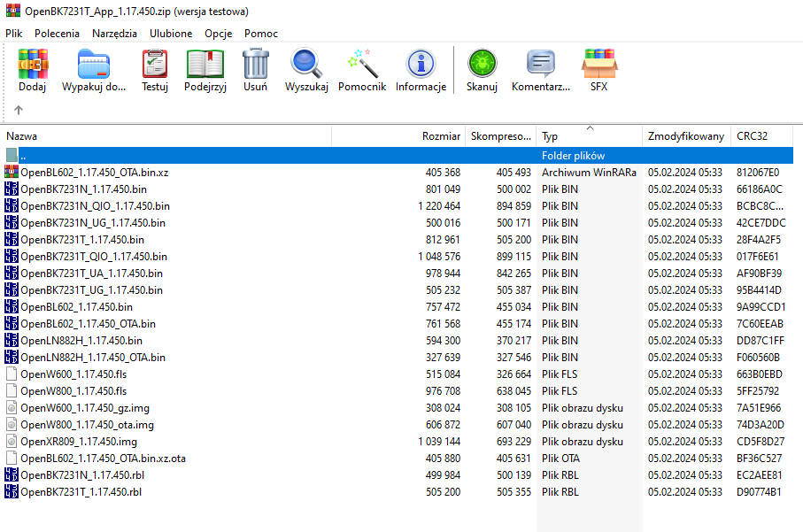Open the Ulubione menu
The height and width of the screenshot is (532, 803).
(171, 34)
